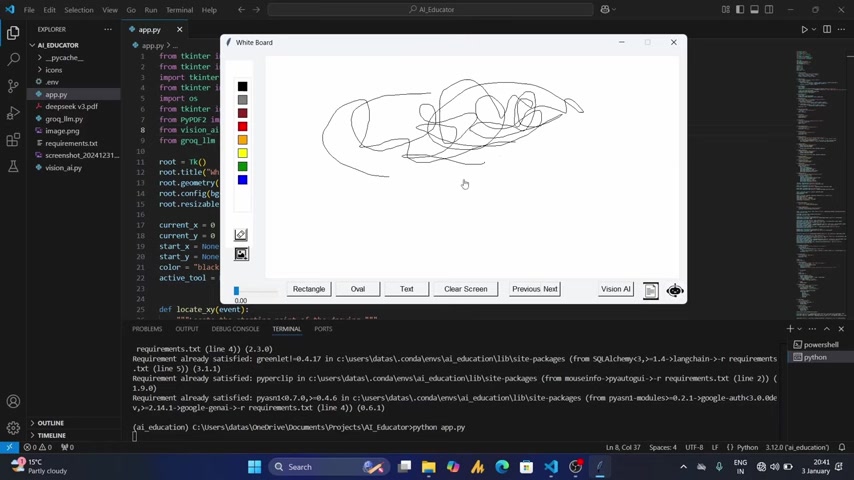The height and width of the screenshot is (480, 854).
Task: Close the app.py editor tab
Action: pyautogui.click(x=180, y=29)
